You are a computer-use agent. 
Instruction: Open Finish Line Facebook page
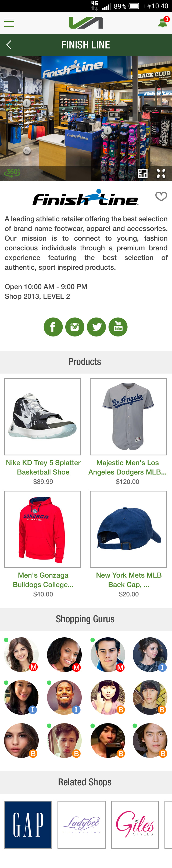pos(53,327)
